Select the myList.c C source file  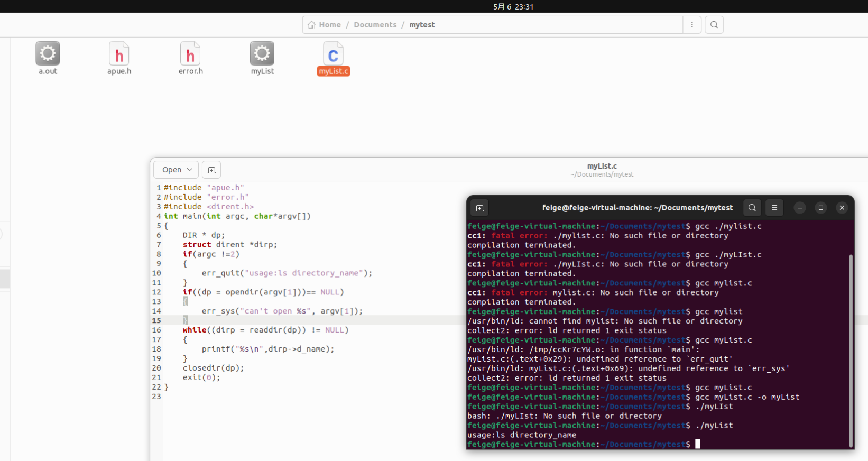[334, 59]
